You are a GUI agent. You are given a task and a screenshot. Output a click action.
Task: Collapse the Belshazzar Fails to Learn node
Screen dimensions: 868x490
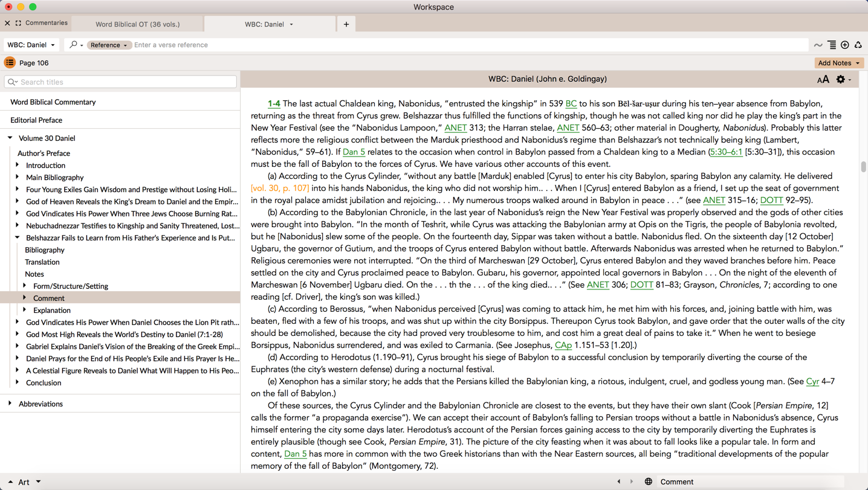click(x=18, y=237)
